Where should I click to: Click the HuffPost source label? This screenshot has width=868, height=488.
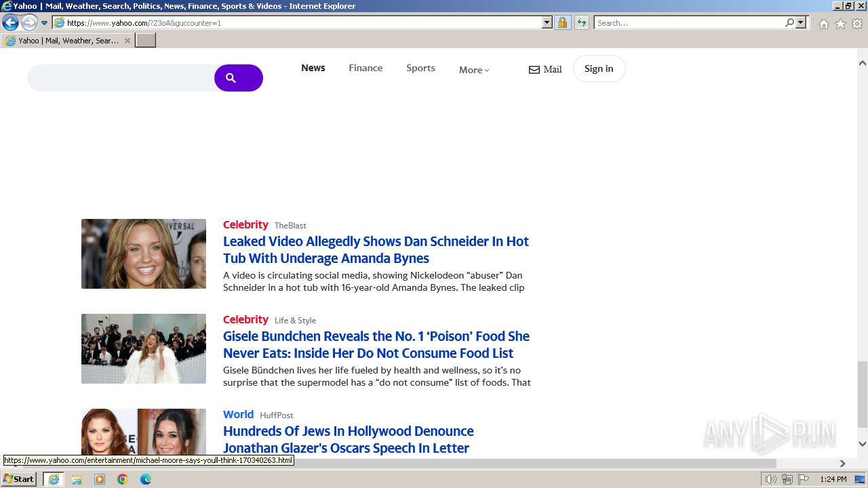(x=277, y=415)
